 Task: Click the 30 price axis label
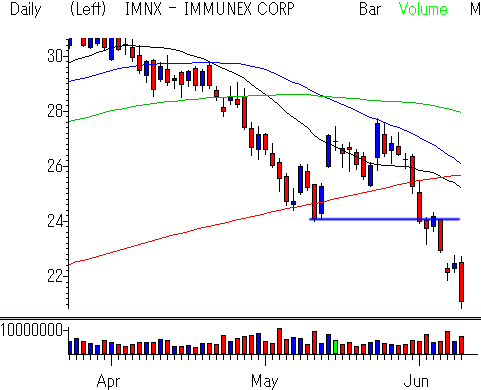pos(55,56)
